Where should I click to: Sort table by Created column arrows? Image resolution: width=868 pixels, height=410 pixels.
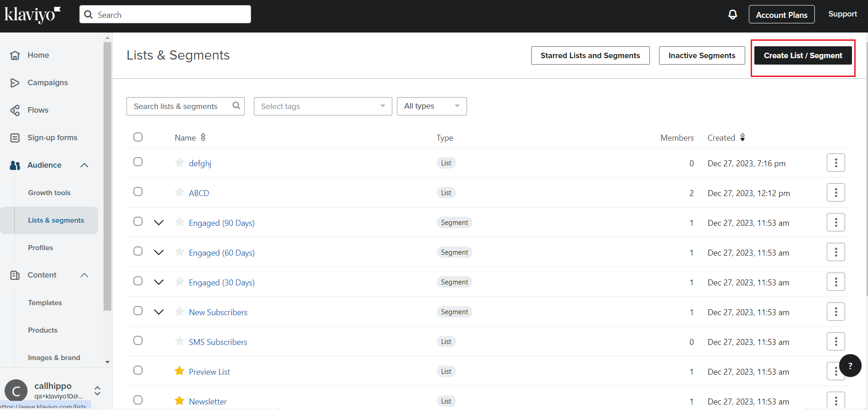(x=742, y=137)
